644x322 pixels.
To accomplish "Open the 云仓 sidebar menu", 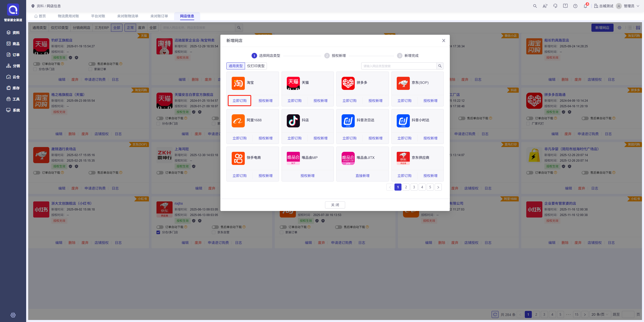I will tap(13, 77).
